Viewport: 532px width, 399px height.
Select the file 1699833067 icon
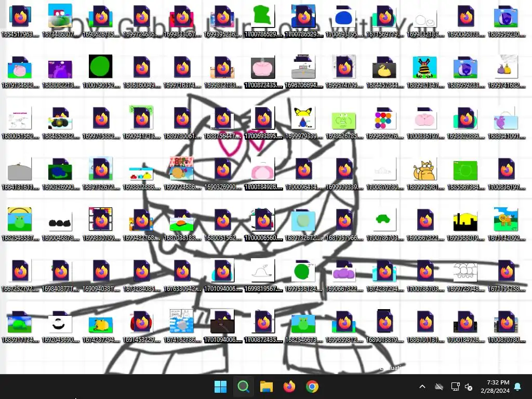[182, 16]
